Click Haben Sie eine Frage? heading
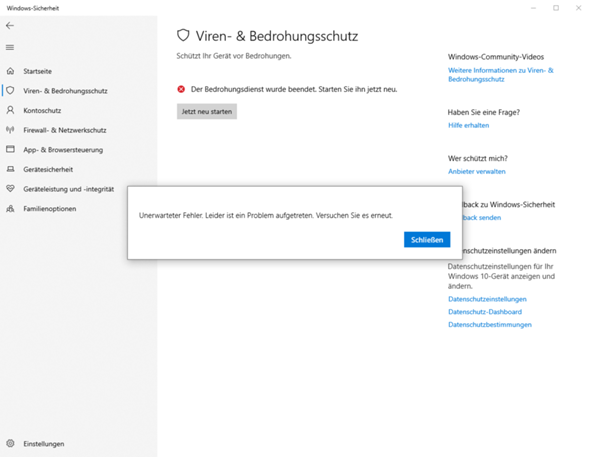This screenshot has width=590, height=457. pyautogui.click(x=484, y=112)
